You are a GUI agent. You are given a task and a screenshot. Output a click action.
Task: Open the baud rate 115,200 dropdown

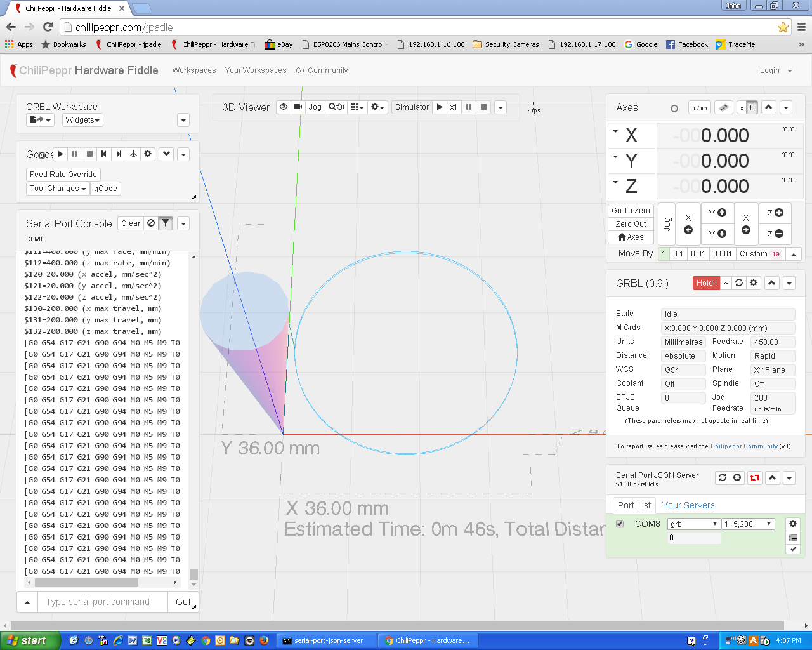pos(748,524)
